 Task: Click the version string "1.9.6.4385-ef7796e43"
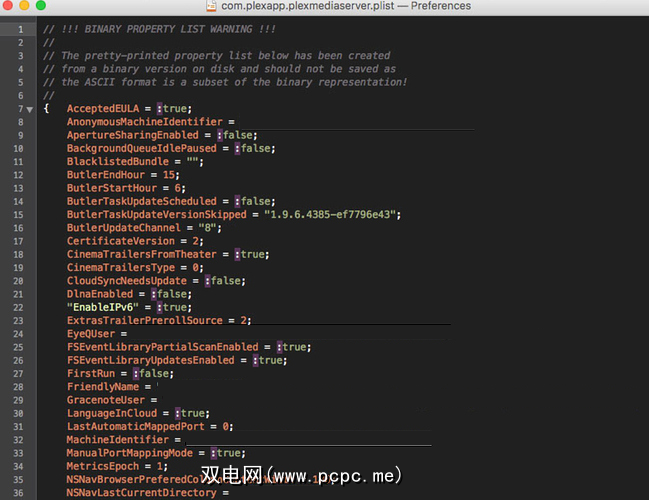pos(330,214)
